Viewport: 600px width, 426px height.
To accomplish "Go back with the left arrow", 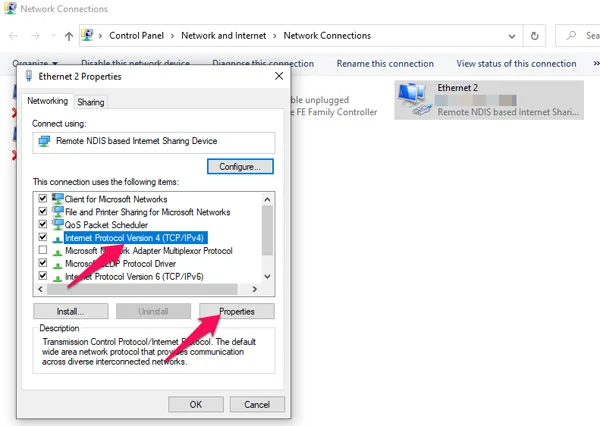I will coord(13,36).
